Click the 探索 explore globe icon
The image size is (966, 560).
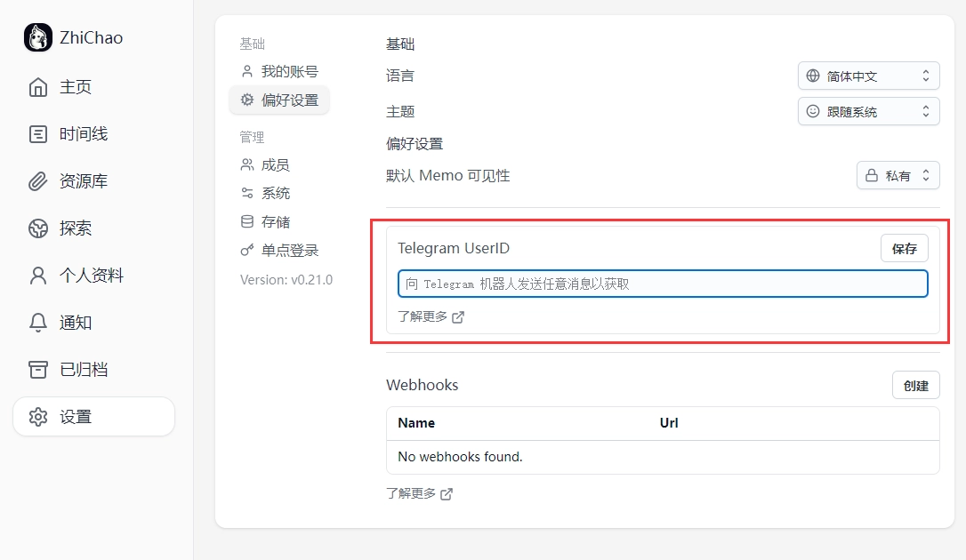click(36, 228)
